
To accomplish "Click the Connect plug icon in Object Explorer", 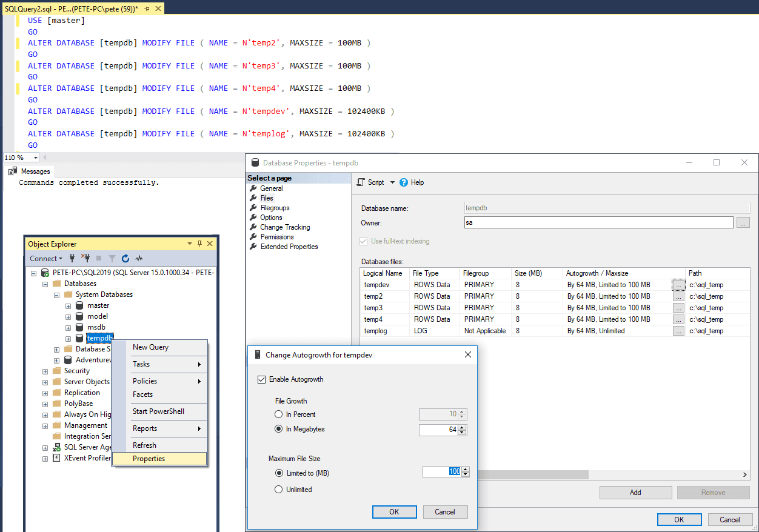I will point(72,258).
